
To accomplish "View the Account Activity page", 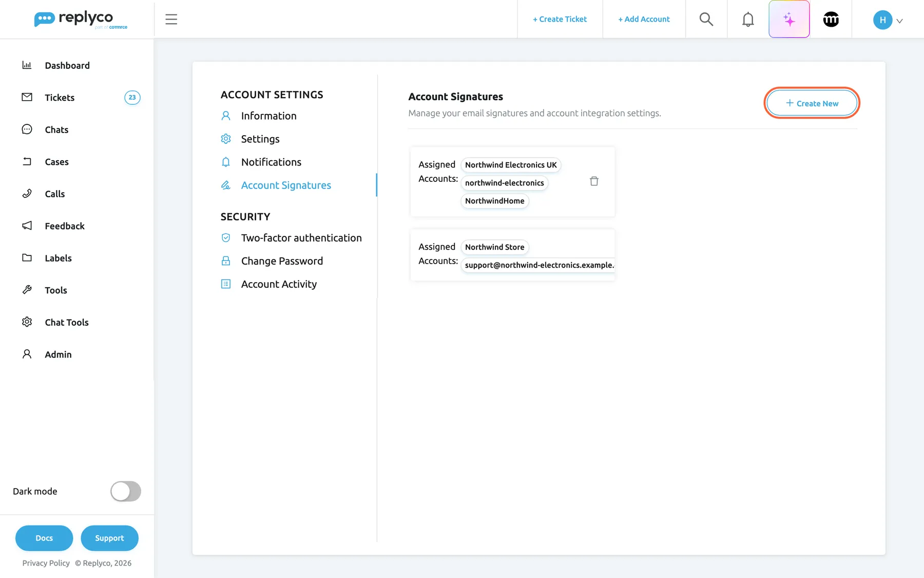I will point(279,284).
